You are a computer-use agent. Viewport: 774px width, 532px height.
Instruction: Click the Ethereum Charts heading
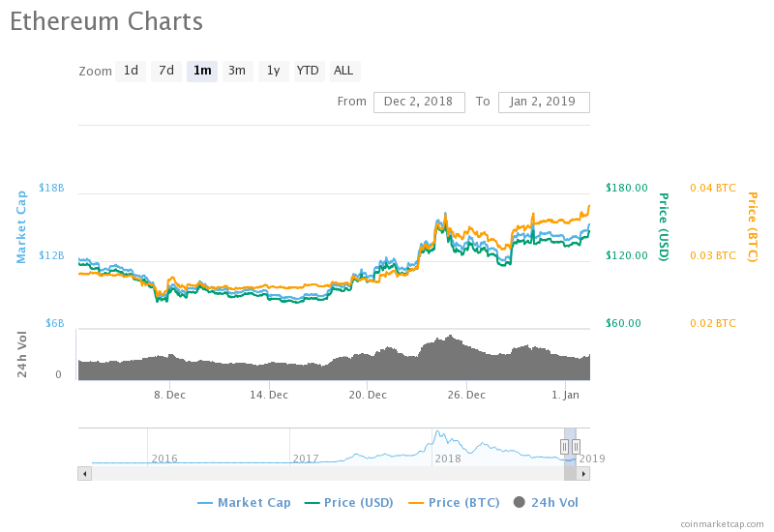[x=106, y=21]
